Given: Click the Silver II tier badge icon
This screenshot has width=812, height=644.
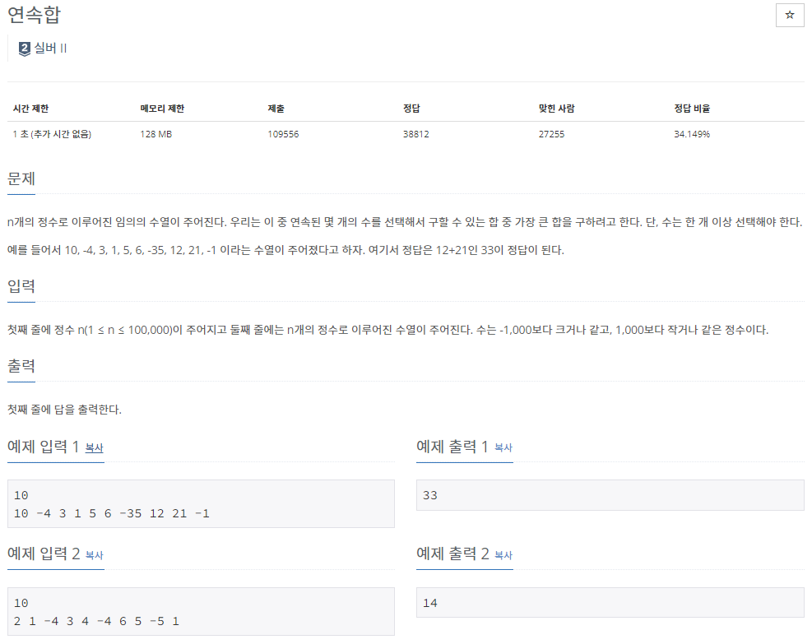Looking at the screenshot, I should pyautogui.click(x=25, y=49).
